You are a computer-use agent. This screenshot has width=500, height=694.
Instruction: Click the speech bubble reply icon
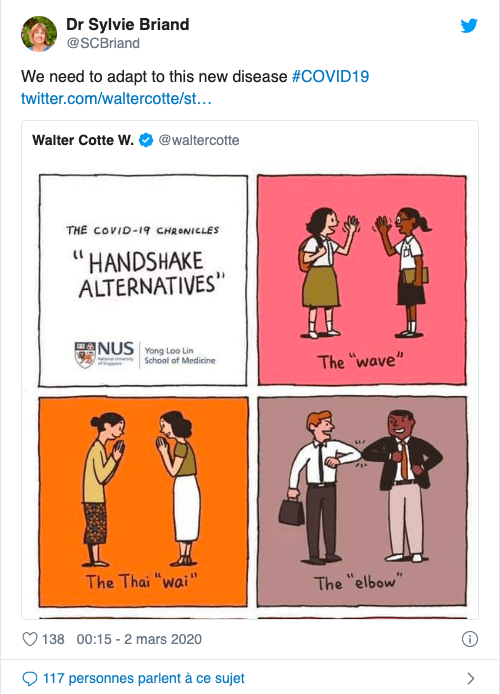click(x=30, y=678)
